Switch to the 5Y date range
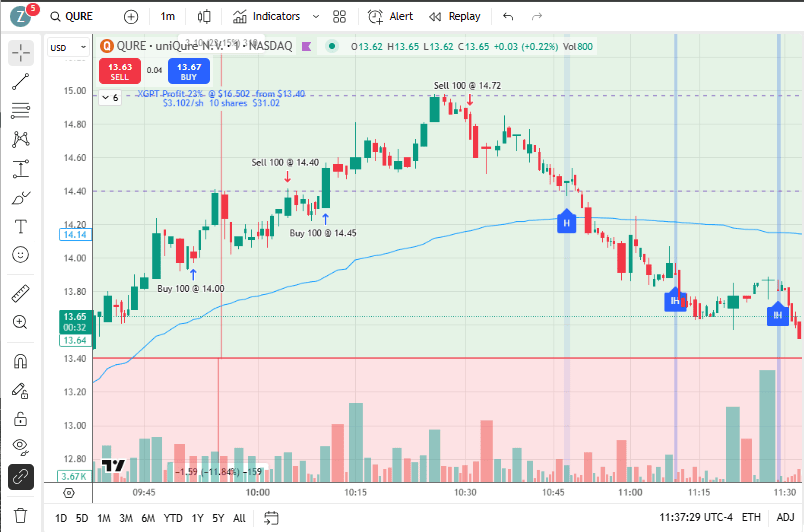 [218, 518]
